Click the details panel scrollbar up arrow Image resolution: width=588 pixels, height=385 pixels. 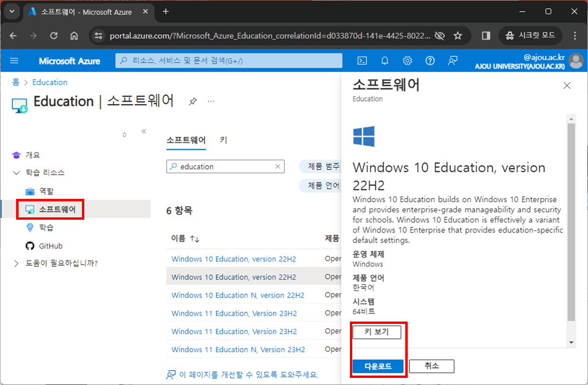(x=571, y=119)
